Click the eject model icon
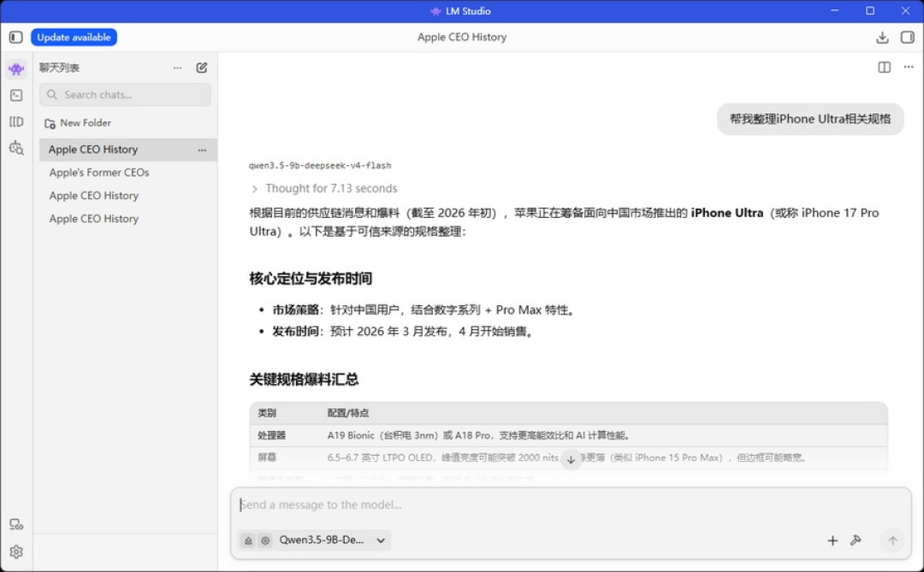 point(249,540)
